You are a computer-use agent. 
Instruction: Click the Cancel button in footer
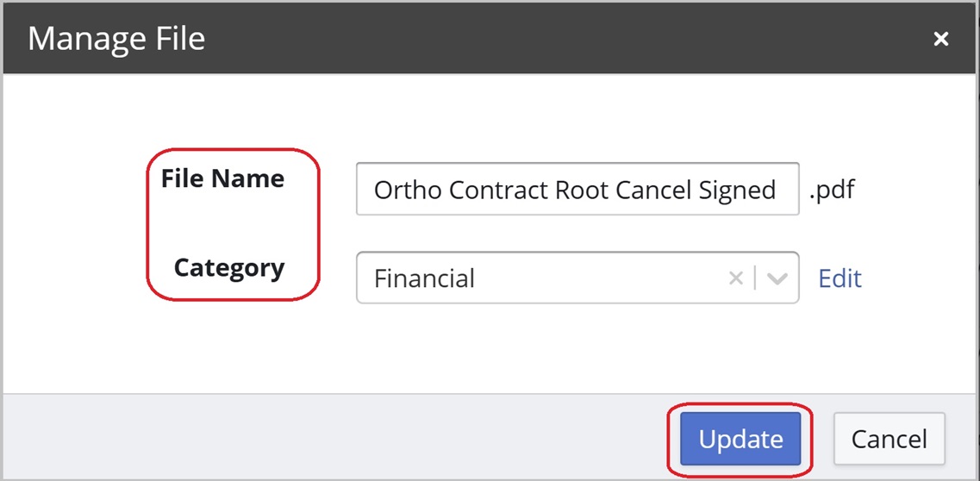point(889,439)
